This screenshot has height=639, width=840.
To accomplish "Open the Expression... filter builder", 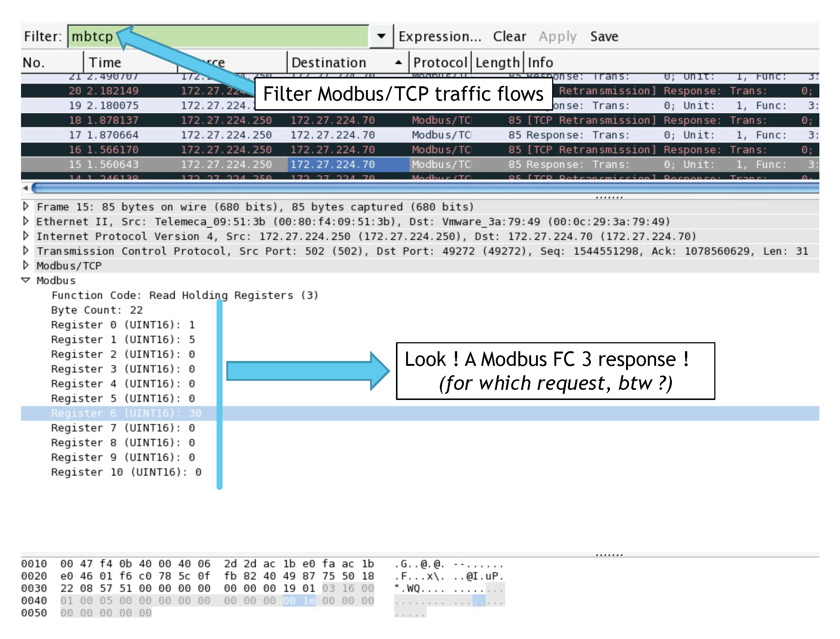I will point(440,36).
